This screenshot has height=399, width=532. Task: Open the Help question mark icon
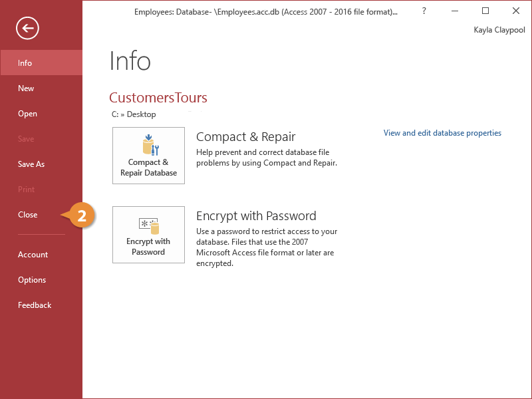(x=424, y=11)
